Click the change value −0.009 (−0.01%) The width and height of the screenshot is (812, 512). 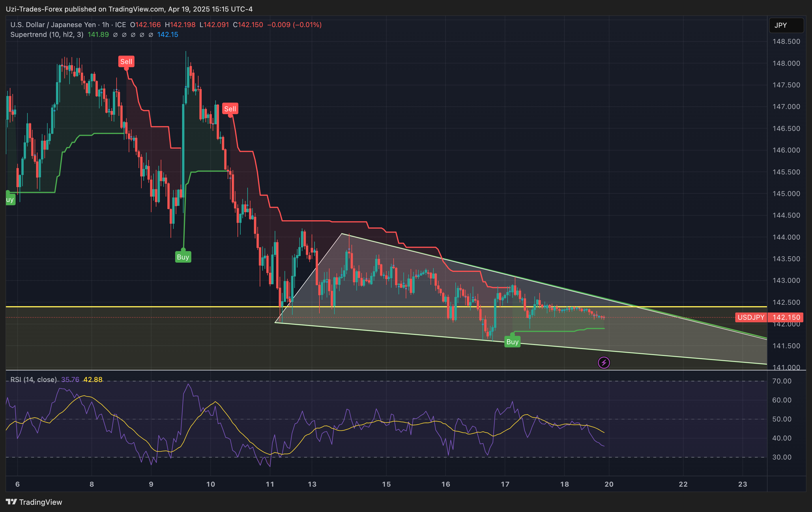[294, 25]
